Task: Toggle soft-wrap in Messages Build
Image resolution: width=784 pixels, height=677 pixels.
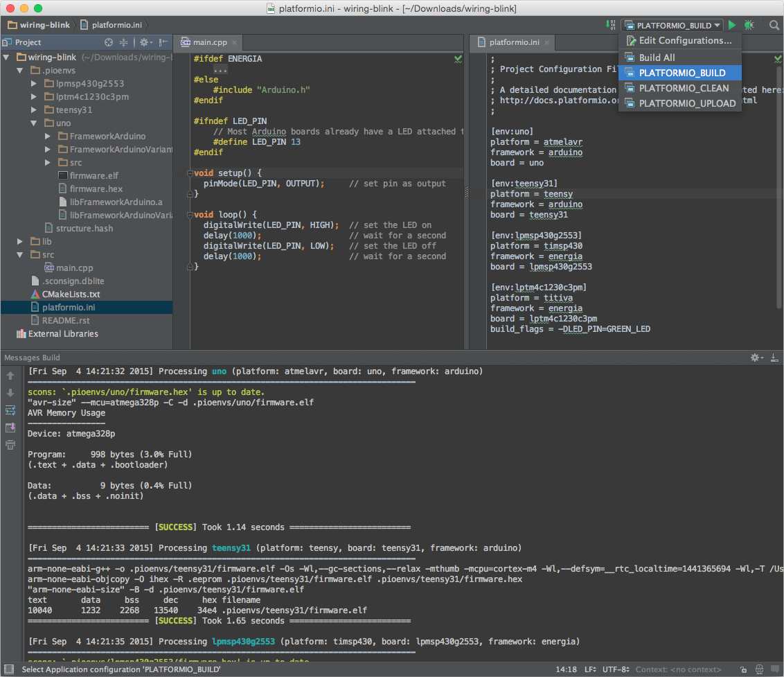Action: 10,410
